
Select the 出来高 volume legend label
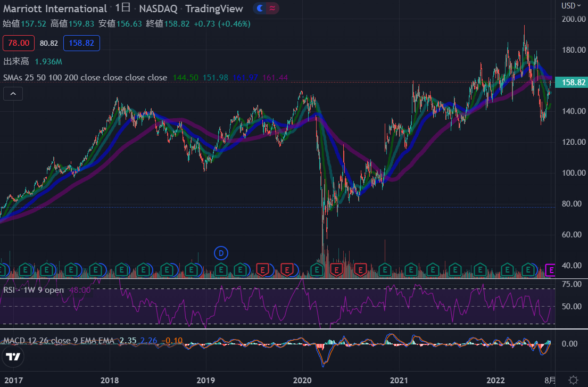(16, 62)
